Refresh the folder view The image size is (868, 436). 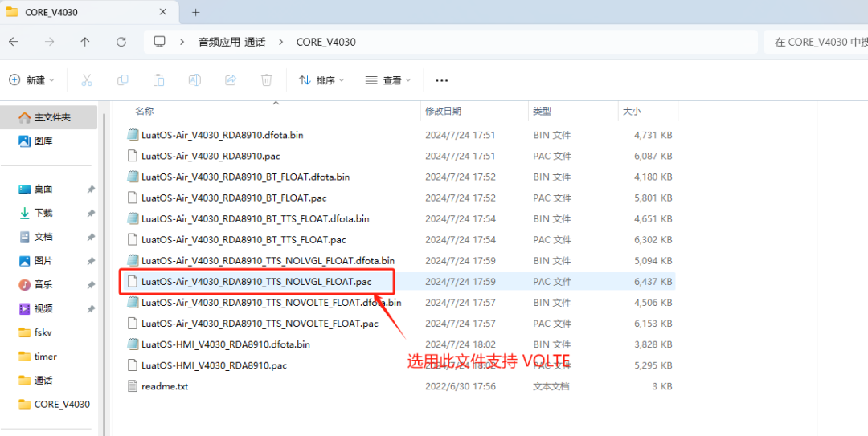tap(121, 42)
